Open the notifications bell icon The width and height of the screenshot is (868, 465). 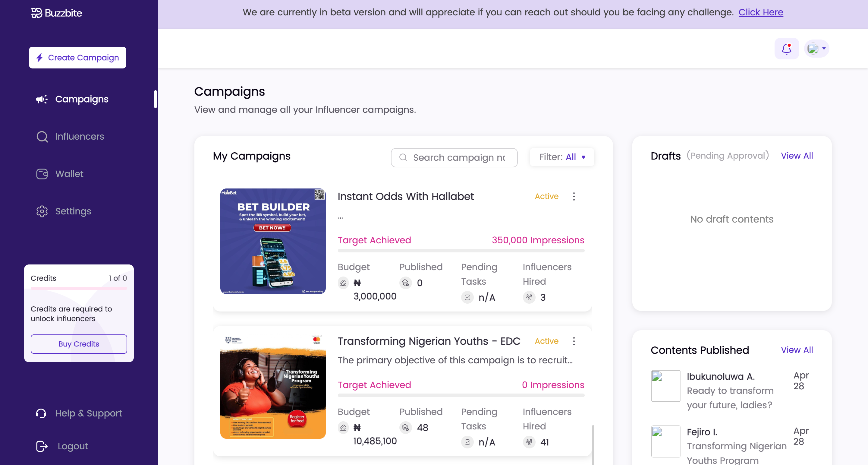[x=786, y=49]
